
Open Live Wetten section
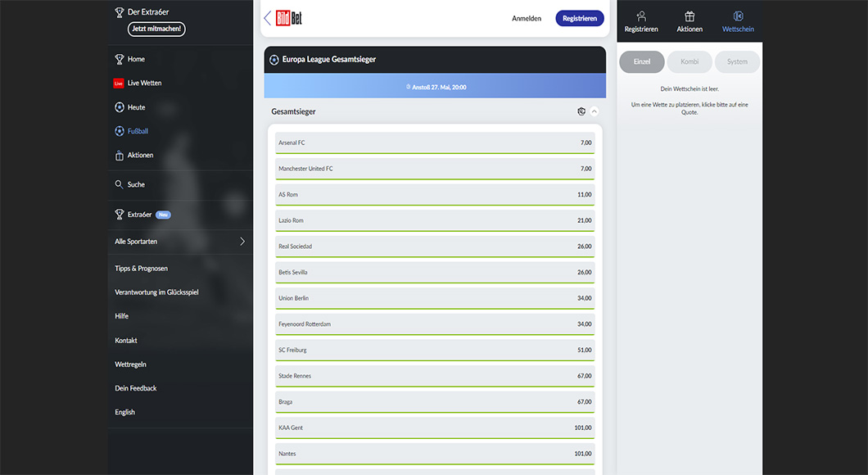tap(144, 83)
